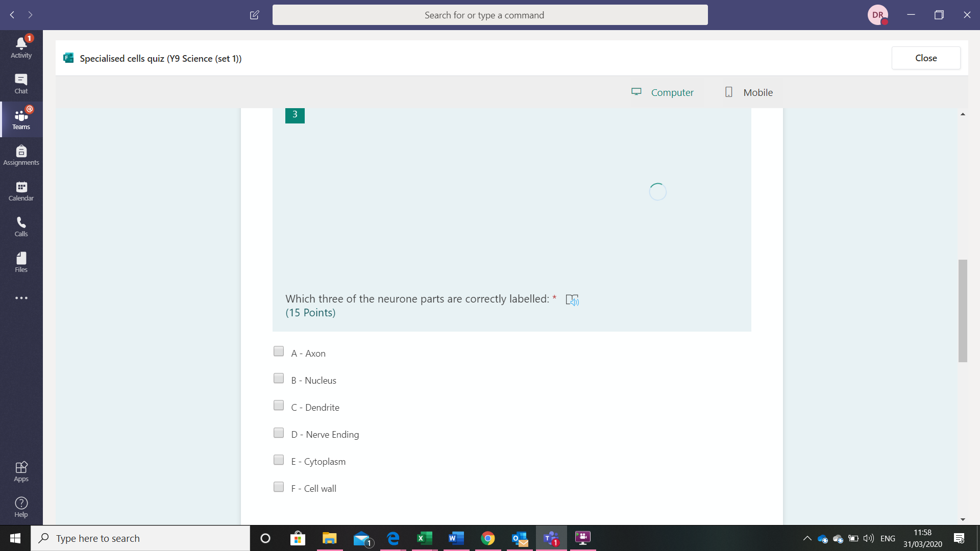
Task: Open the Calls section
Action: pos(21,226)
